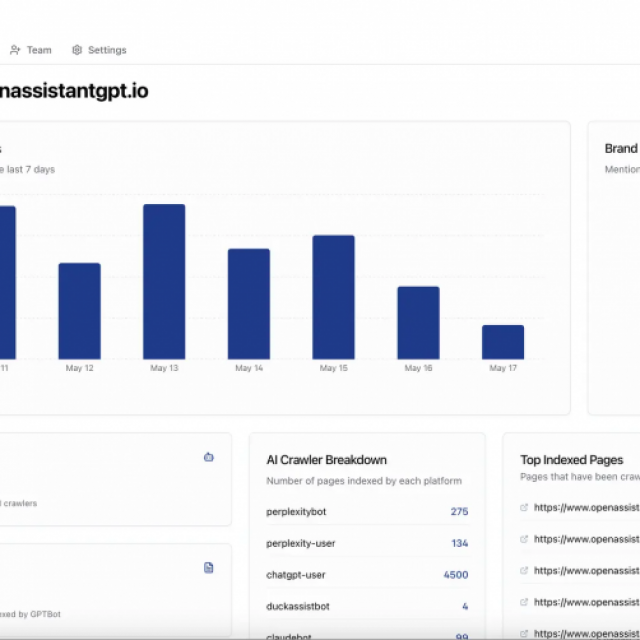
Task: Select the May 14 bar
Action: coord(249,304)
